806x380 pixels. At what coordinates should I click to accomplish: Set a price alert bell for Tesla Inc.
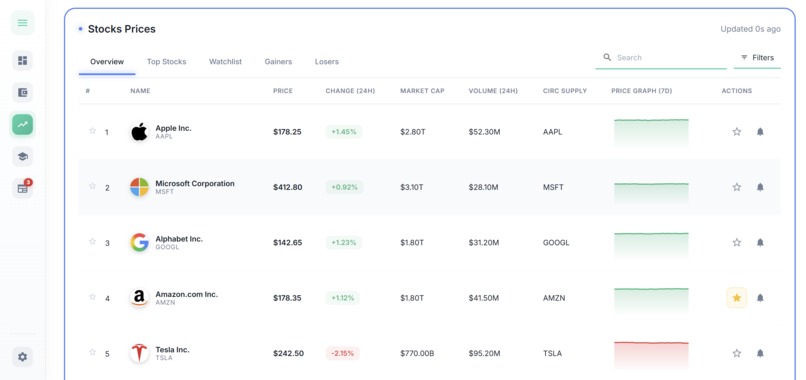tap(760, 353)
